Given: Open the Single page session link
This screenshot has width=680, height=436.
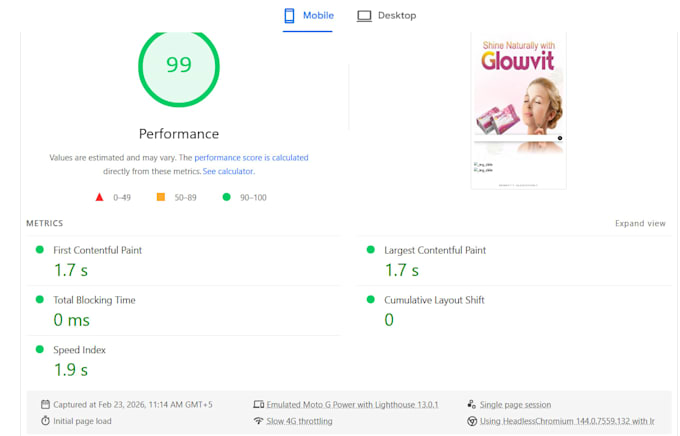Looking at the screenshot, I should pyautogui.click(x=515, y=405).
